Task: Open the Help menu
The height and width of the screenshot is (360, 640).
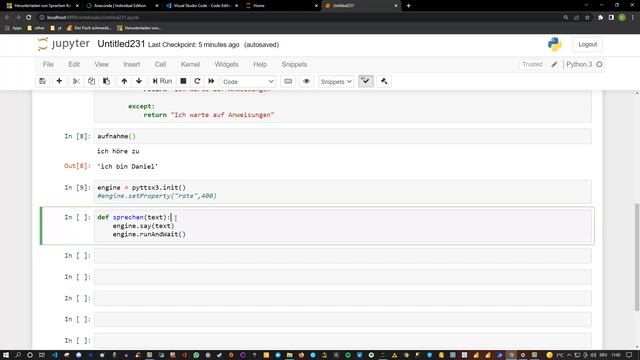Action: pos(260,64)
